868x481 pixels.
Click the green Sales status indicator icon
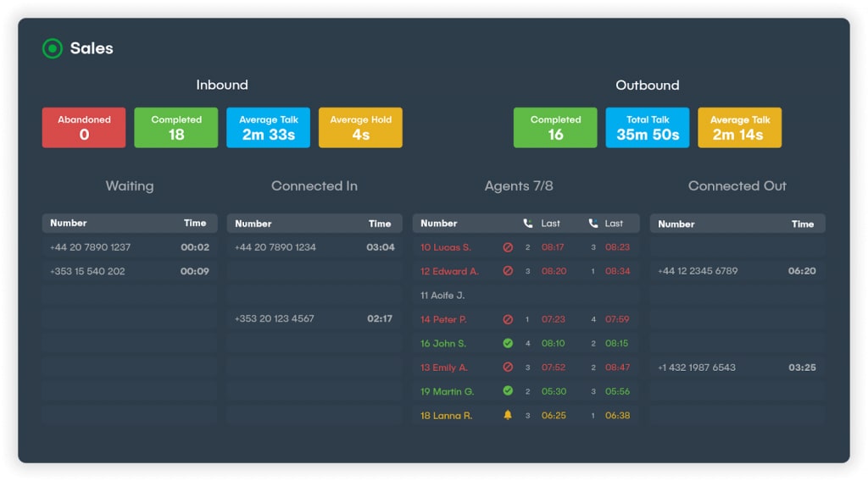pos(53,48)
